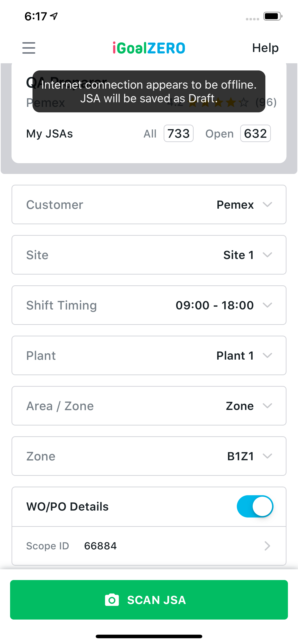Expand the Customer dropdown
298x644 pixels.
267,205
